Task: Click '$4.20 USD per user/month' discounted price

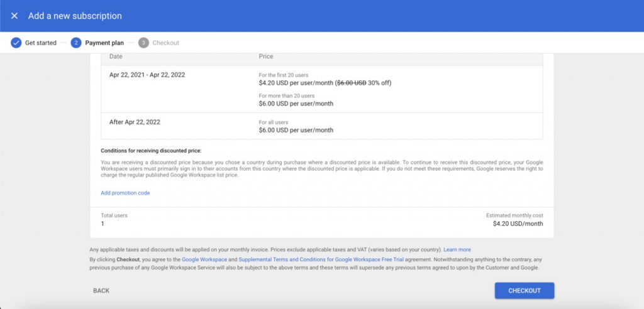Action: click(x=296, y=83)
